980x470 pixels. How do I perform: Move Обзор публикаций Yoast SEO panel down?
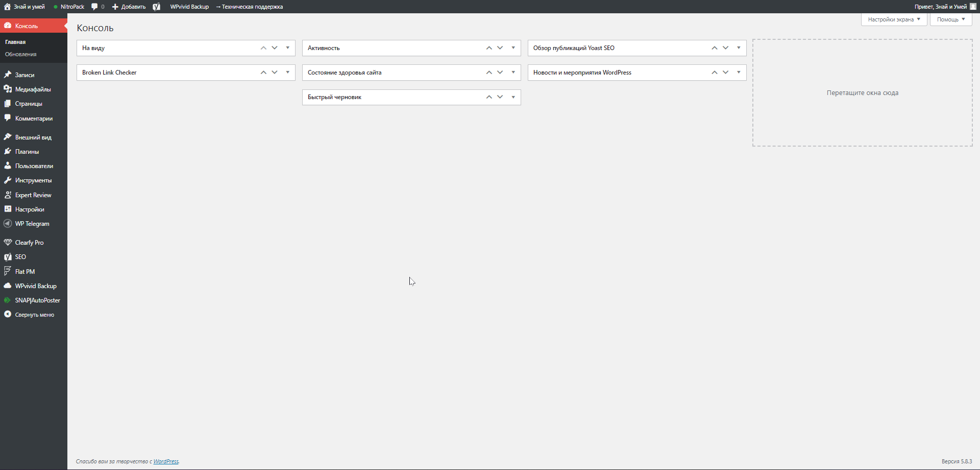726,48
